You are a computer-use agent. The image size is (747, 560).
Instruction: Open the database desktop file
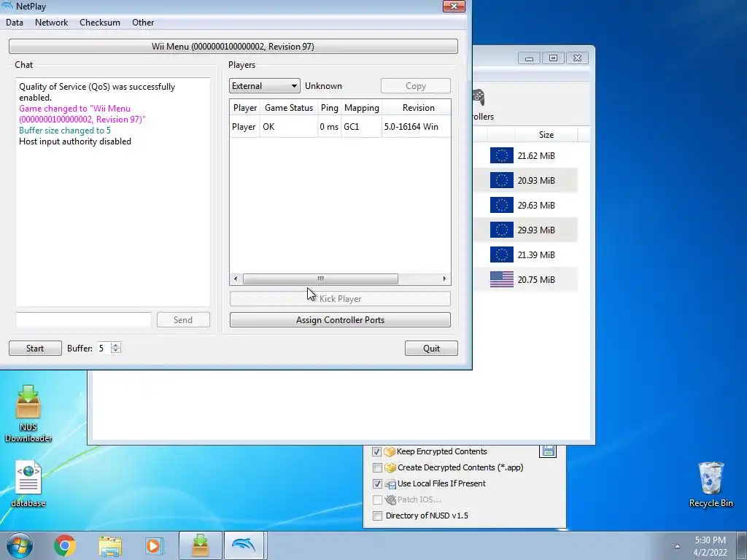coord(28,483)
